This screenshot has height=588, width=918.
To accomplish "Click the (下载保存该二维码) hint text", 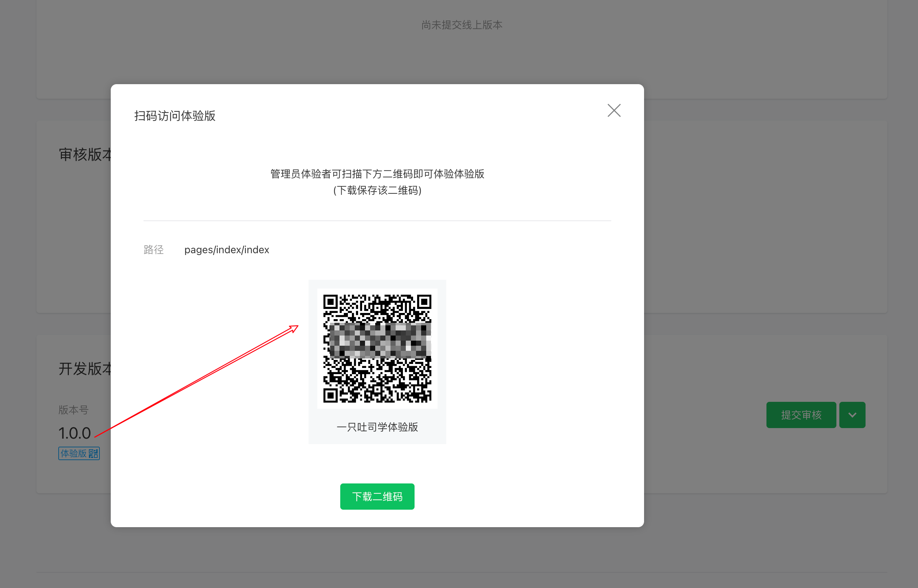I will tap(377, 190).
